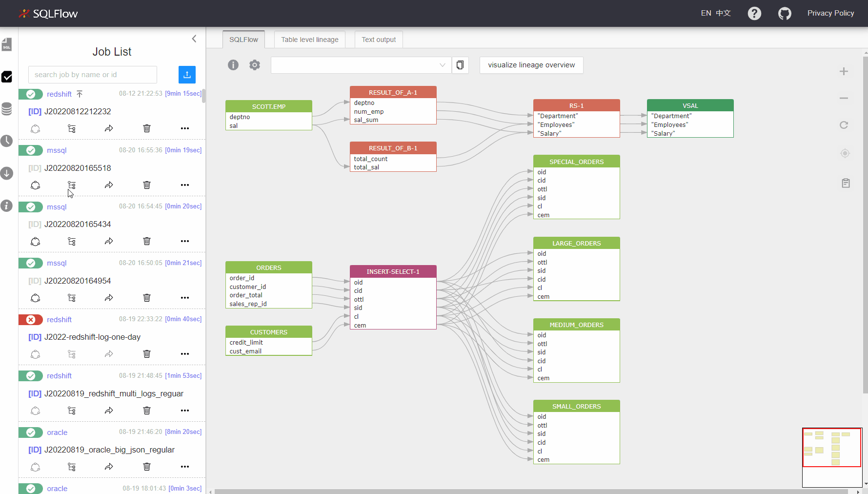Open lineage tree for J20220820165518
The image size is (868, 494).
click(72, 185)
